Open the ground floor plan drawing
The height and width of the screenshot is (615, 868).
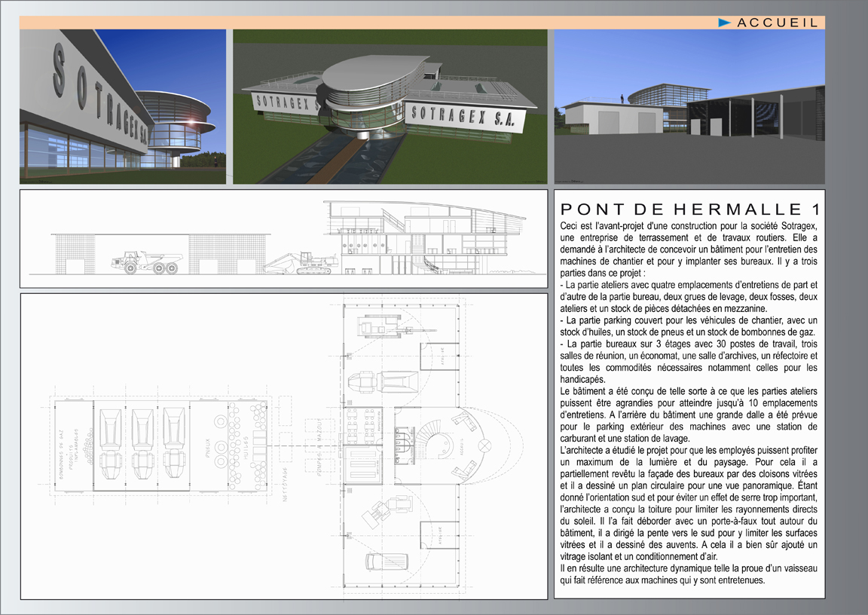tap(283, 446)
